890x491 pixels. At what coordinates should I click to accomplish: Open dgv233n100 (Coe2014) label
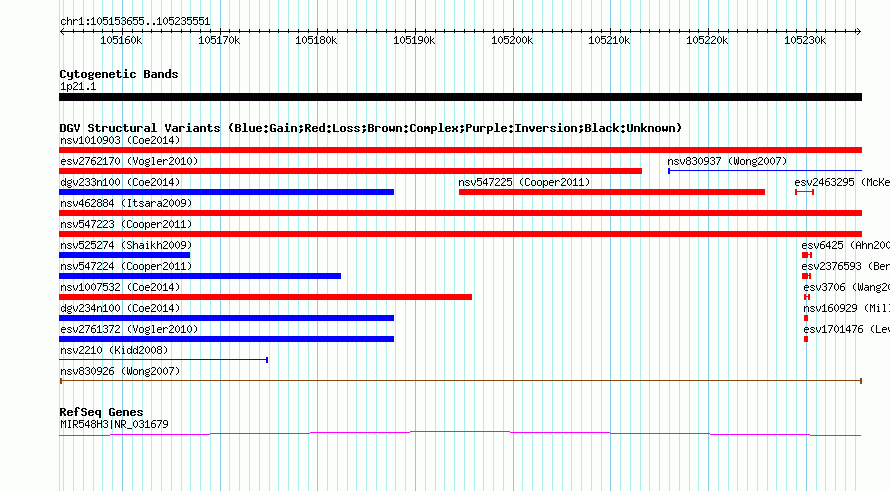pyautogui.click(x=120, y=182)
